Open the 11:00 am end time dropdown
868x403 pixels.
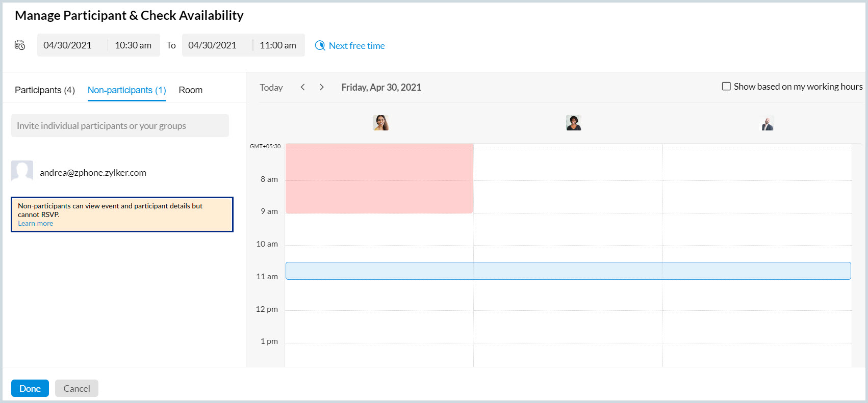pyautogui.click(x=278, y=45)
